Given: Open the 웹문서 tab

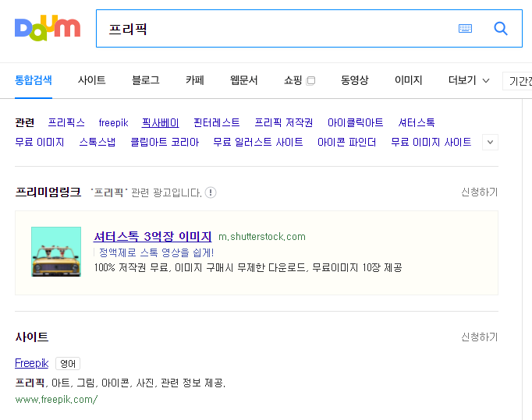Looking at the screenshot, I should click(243, 80).
